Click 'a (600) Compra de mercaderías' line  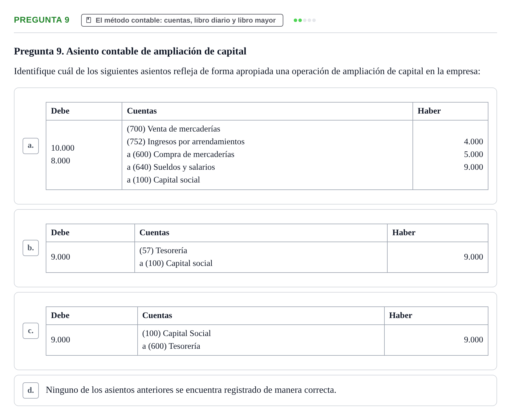(x=180, y=154)
